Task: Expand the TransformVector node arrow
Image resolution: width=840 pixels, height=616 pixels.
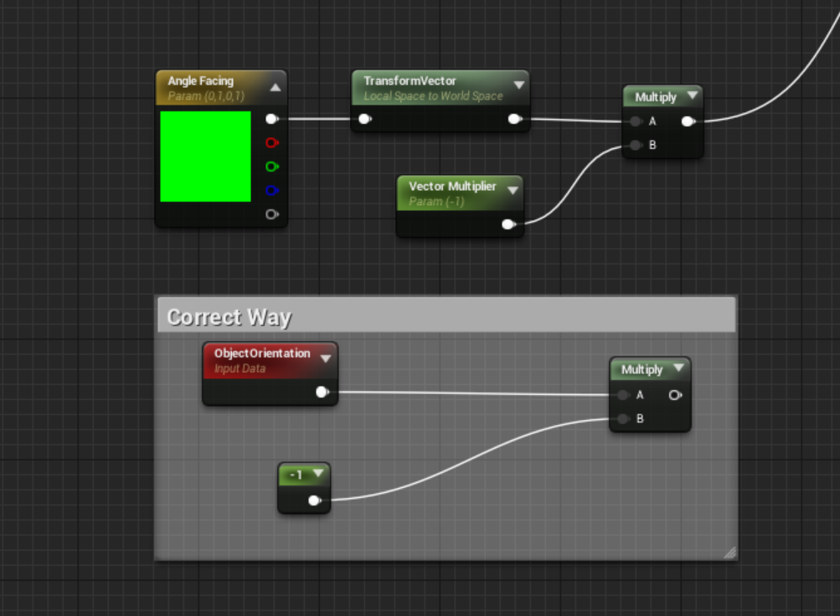Action: pyautogui.click(x=518, y=85)
